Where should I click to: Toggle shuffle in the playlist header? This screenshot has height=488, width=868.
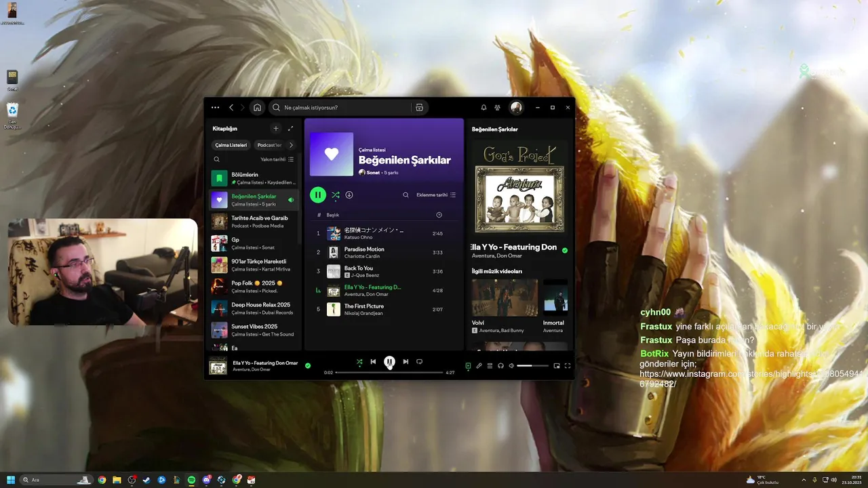335,195
